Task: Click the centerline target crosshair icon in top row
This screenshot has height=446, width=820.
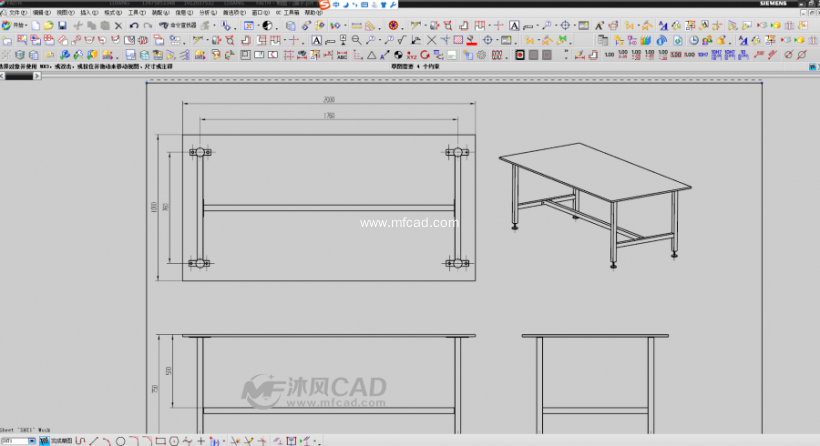Action: (x=565, y=25)
